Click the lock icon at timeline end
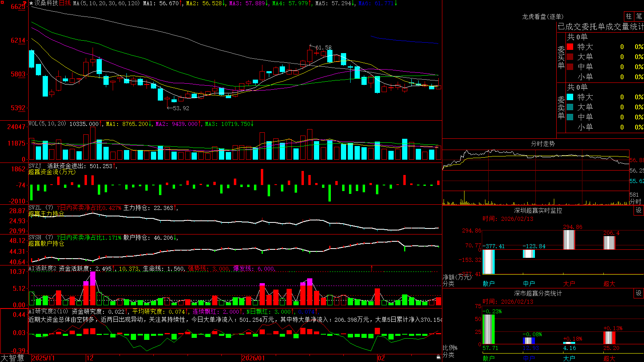Screen dimensions: 644x362 click(x=439, y=357)
